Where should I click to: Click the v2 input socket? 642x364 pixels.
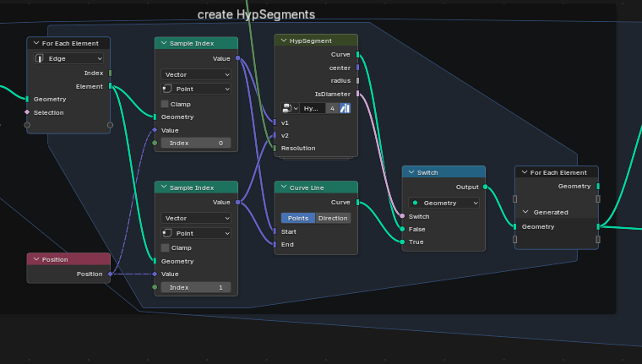click(275, 135)
